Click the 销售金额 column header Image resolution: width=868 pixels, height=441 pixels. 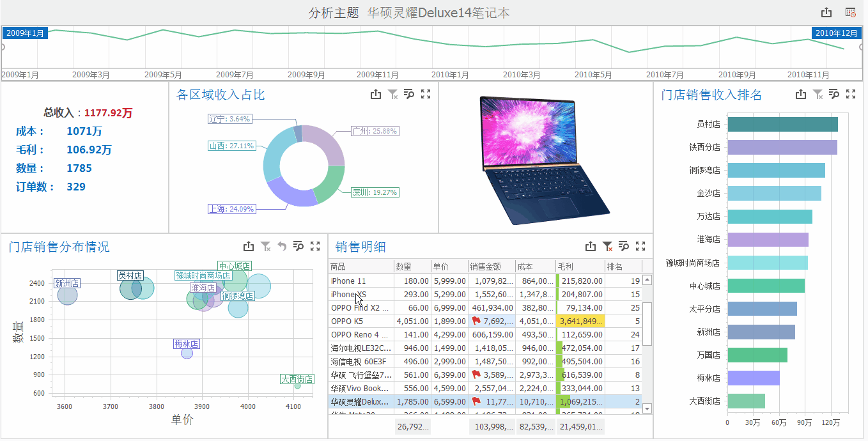coord(491,267)
